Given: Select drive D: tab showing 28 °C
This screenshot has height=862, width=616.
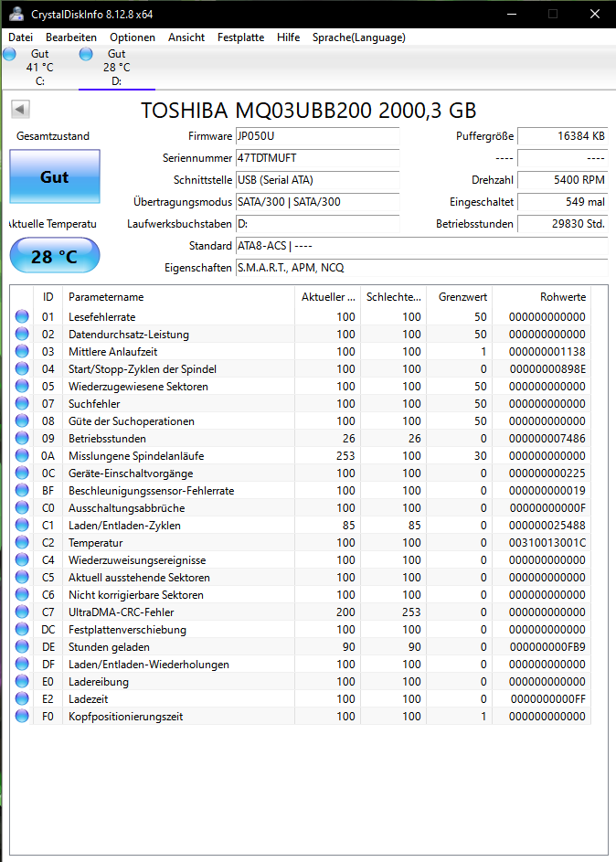Looking at the screenshot, I should (116, 68).
